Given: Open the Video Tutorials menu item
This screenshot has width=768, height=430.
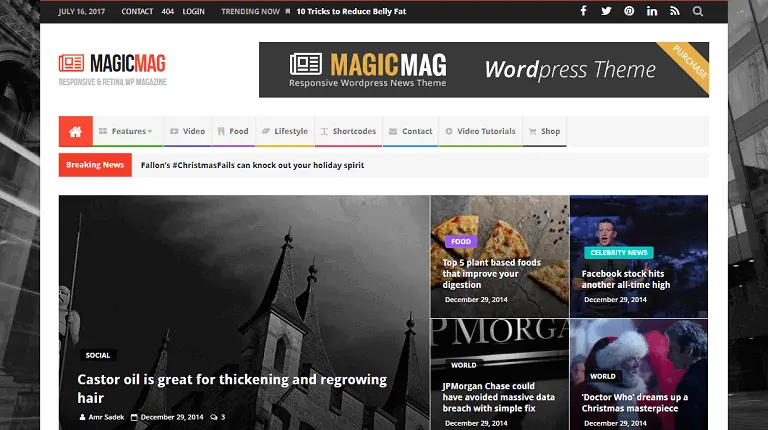Looking at the screenshot, I should (x=480, y=131).
